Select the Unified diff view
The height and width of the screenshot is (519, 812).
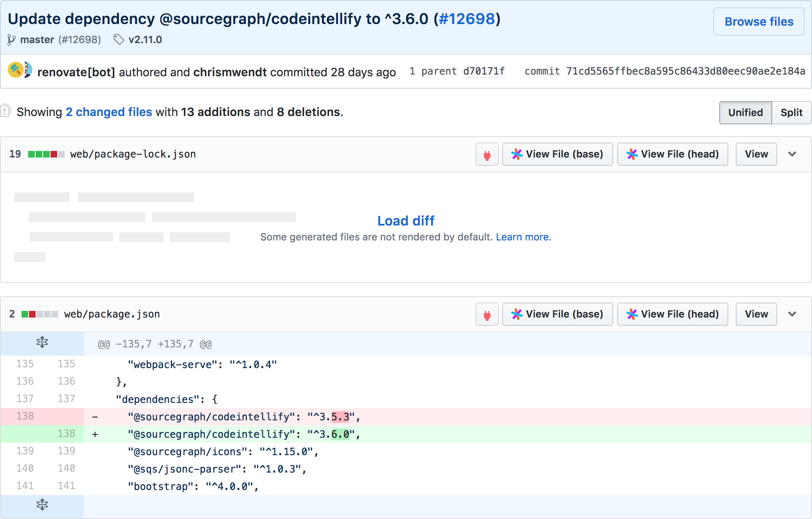[x=745, y=113]
